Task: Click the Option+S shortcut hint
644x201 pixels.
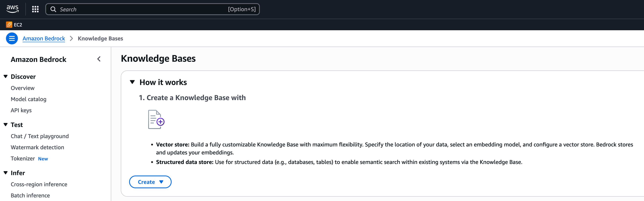Action: point(242,9)
